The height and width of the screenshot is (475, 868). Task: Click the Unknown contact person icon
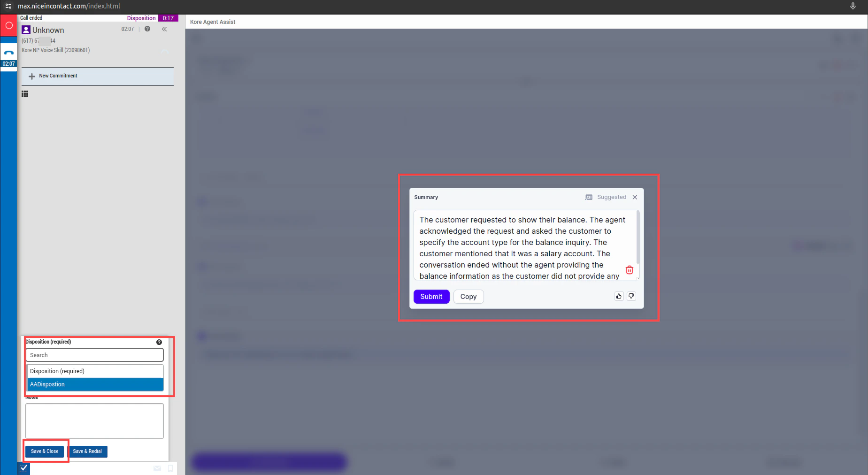coord(26,30)
